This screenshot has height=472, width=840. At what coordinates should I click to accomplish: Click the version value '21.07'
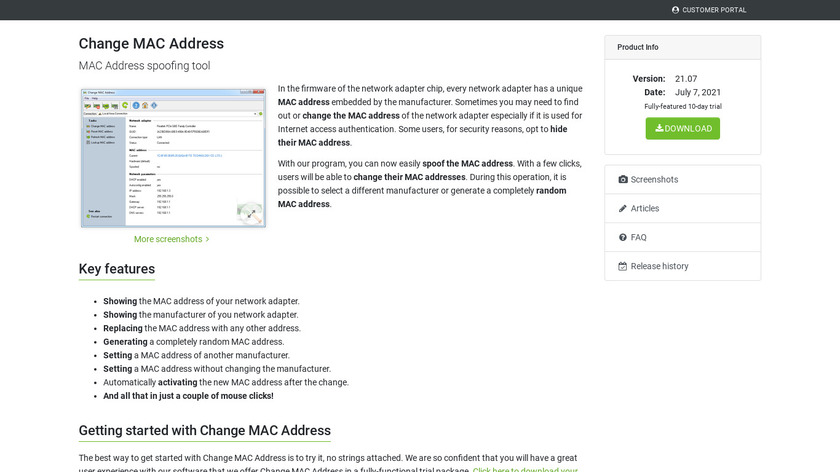pyautogui.click(x=686, y=79)
